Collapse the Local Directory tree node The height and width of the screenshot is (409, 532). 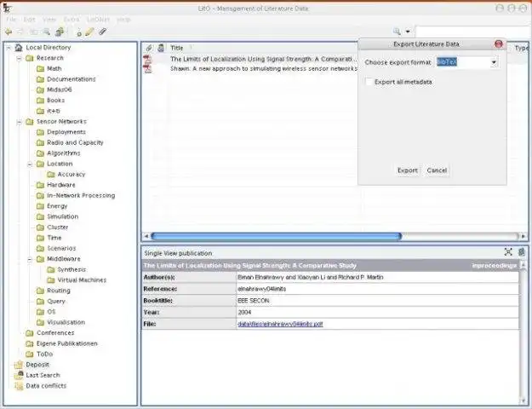(x=9, y=48)
